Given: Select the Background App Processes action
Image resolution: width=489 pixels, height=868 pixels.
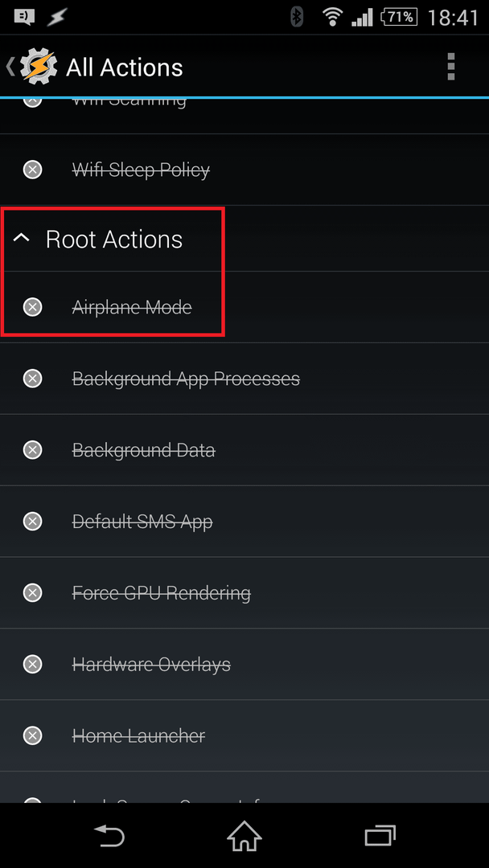Looking at the screenshot, I should (x=244, y=379).
